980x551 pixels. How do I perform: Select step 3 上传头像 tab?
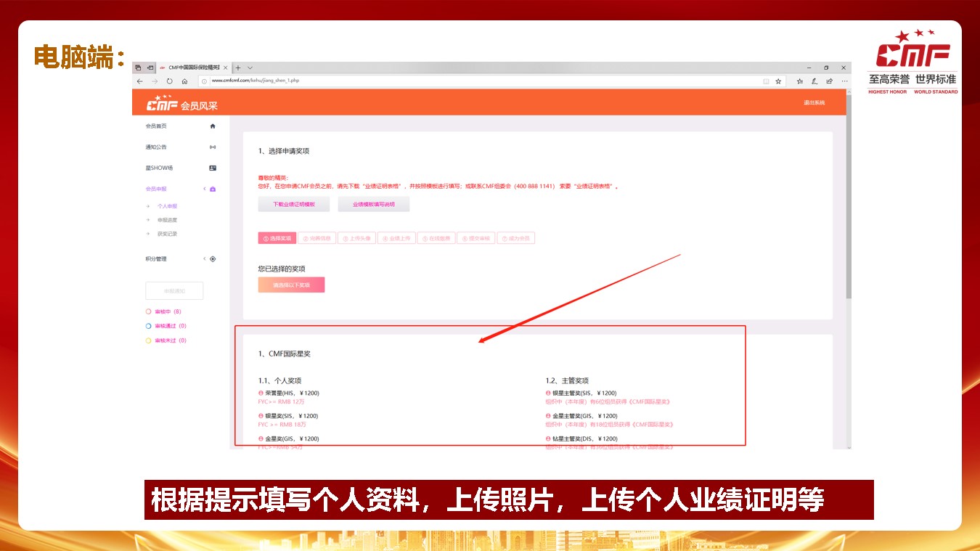point(356,238)
